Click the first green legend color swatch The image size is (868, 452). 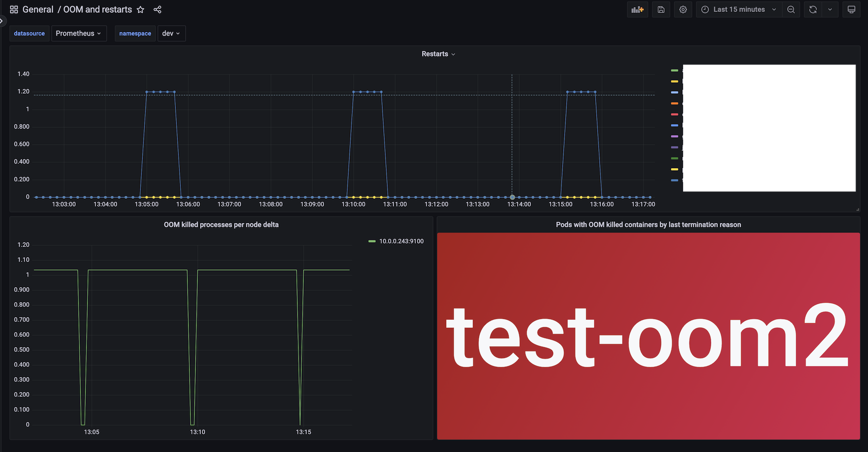675,70
